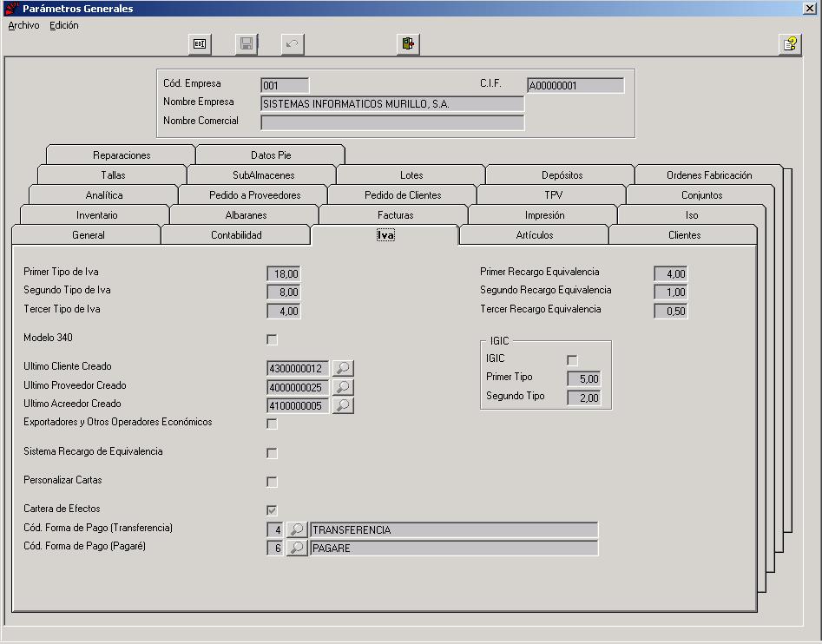
Task: Click the exit door toolbar icon
Action: tap(408, 44)
